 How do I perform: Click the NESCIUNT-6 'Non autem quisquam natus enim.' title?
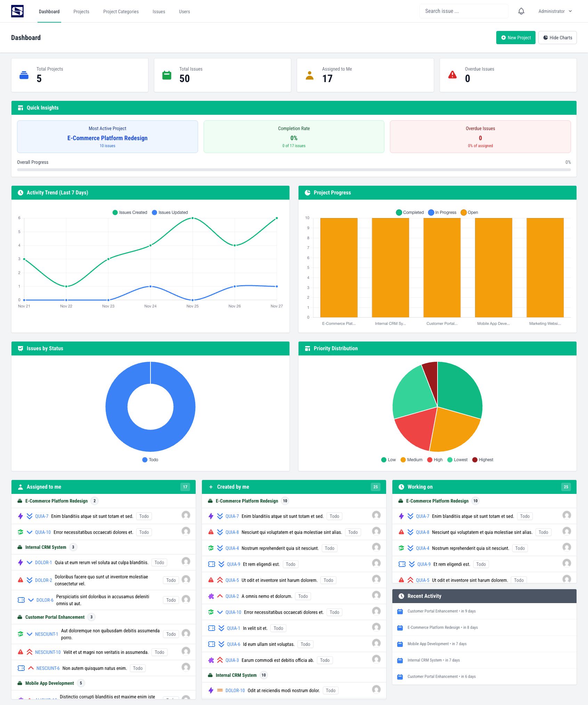coord(95,668)
